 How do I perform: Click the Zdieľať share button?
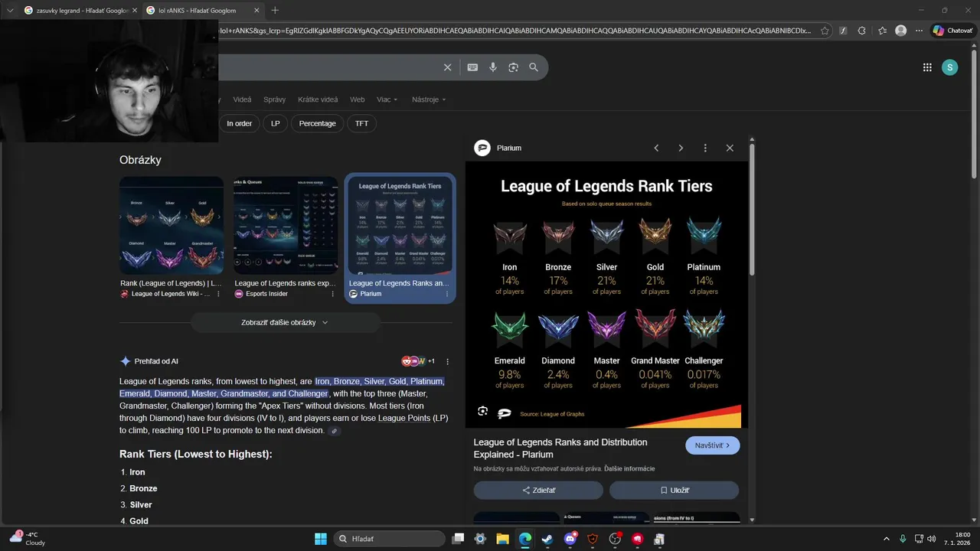(539, 490)
